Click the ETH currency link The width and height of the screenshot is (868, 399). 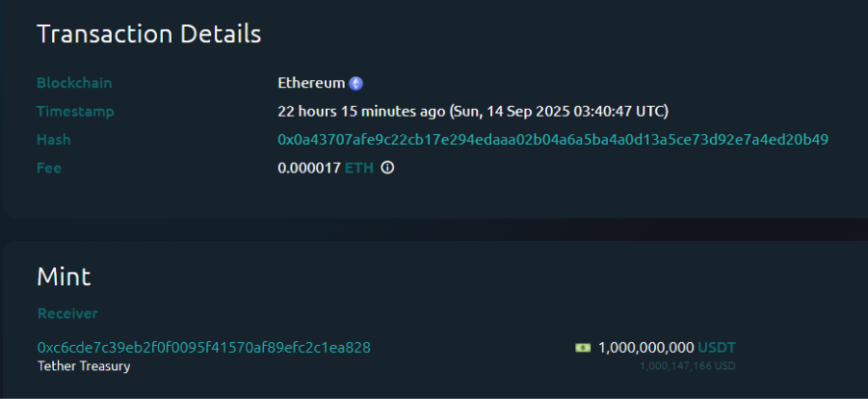tap(358, 168)
